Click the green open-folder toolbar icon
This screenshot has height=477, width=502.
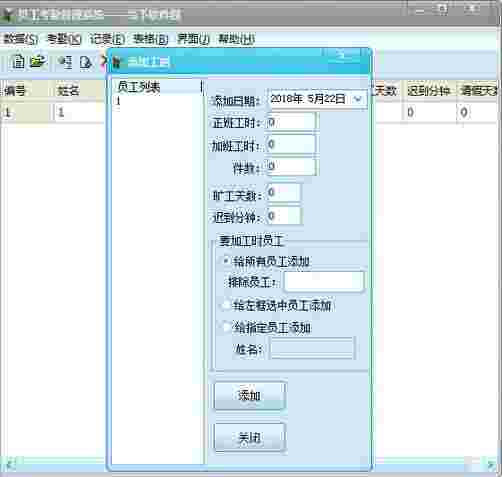click(38, 62)
